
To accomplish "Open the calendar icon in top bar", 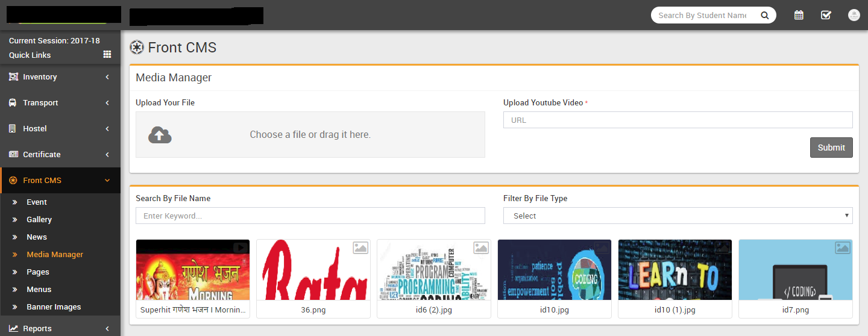I will pos(799,15).
